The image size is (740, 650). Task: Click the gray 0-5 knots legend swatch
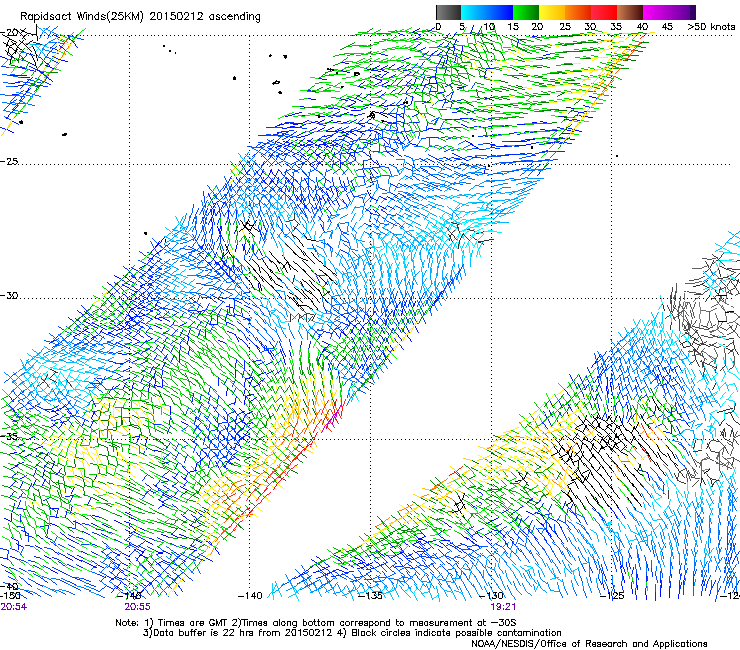pos(448,12)
